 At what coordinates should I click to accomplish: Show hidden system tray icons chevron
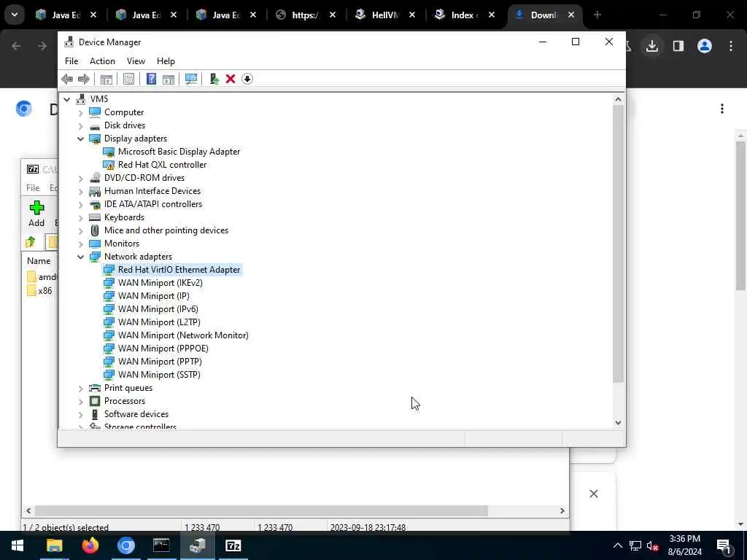(x=617, y=546)
